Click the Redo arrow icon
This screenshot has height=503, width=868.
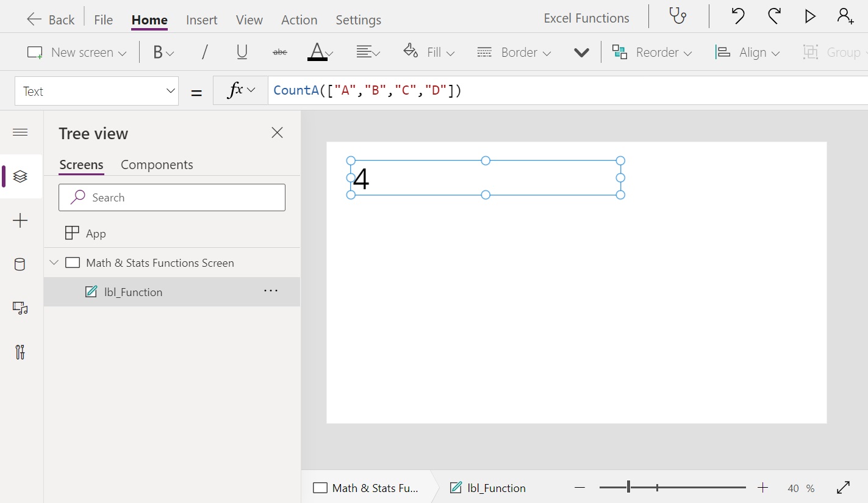tap(774, 16)
